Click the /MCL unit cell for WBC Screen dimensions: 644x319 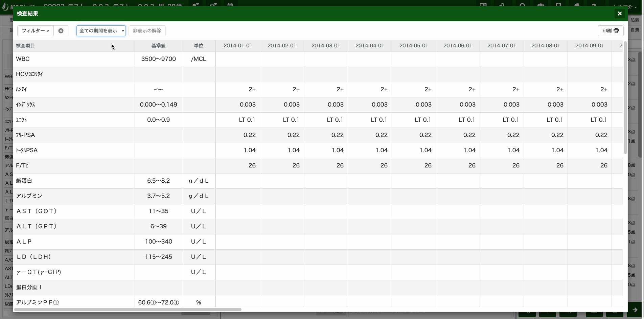pyautogui.click(x=199, y=59)
